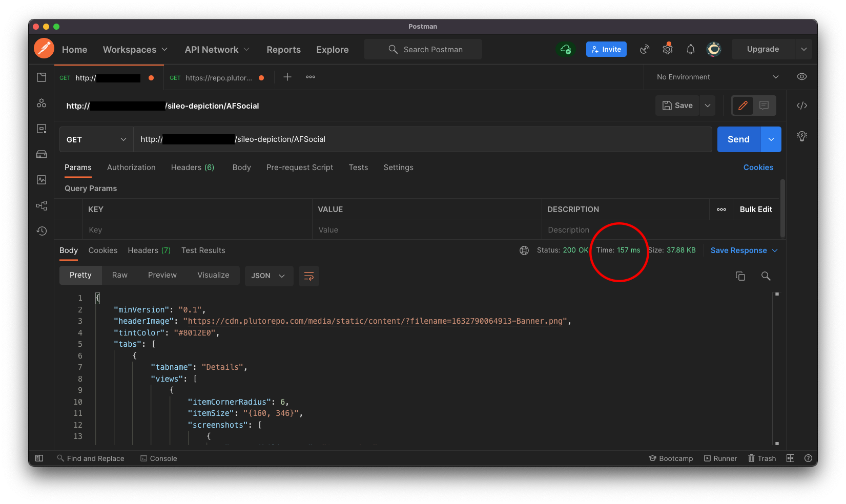Click the environment quick look eye icon
This screenshot has height=504, width=846.
[x=802, y=77]
